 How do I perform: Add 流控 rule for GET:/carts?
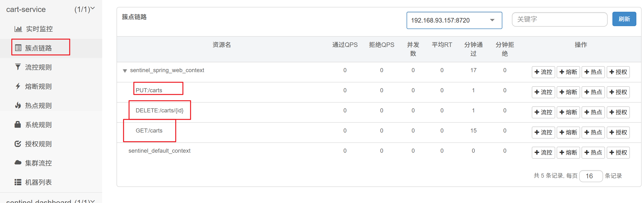click(x=543, y=132)
